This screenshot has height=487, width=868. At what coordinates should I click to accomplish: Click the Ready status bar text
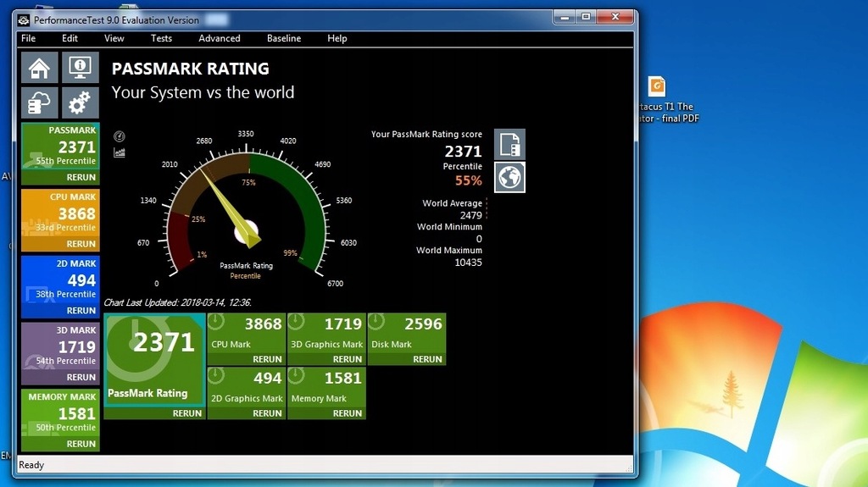(31, 465)
